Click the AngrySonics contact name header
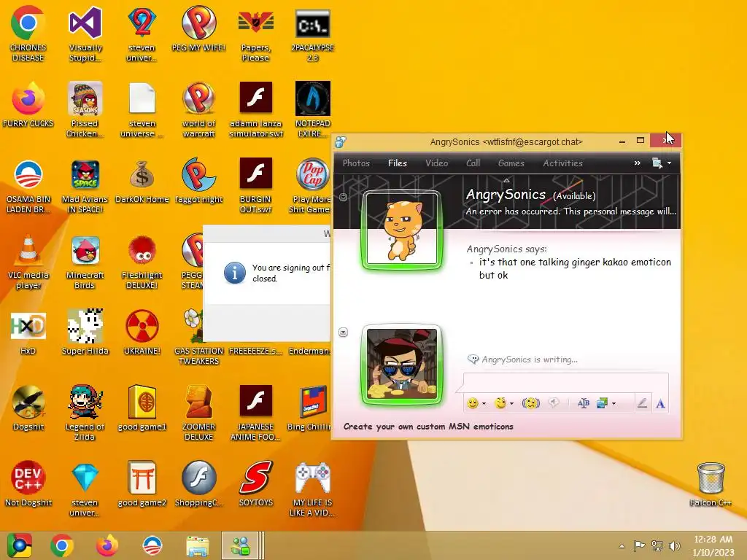Viewport: 747px width, 560px height. click(x=506, y=194)
